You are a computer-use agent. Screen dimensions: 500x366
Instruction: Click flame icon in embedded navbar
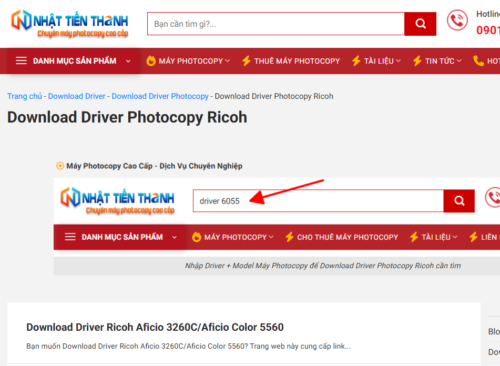click(x=197, y=237)
